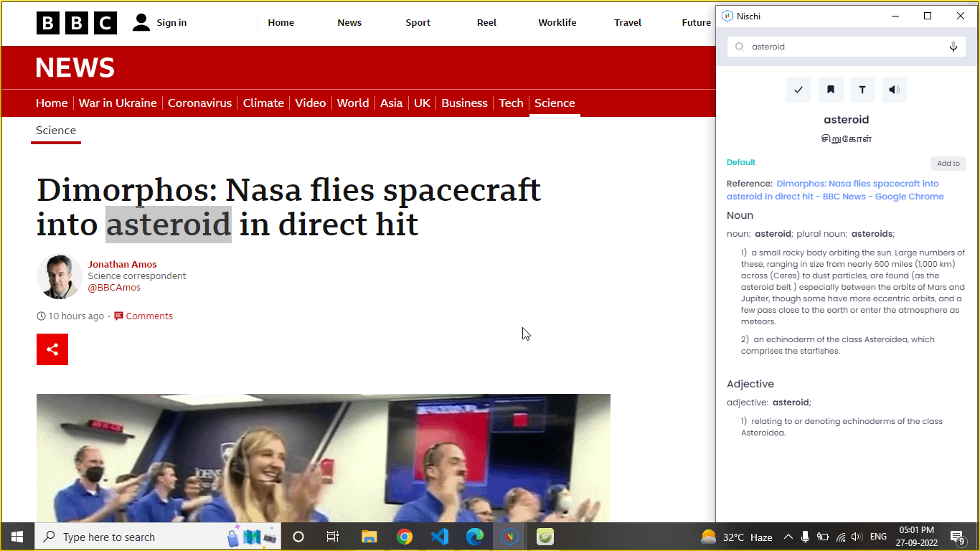The height and width of the screenshot is (551, 980).
Task: Play pronunciation with the speaker icon
Action: coord(894,90)
